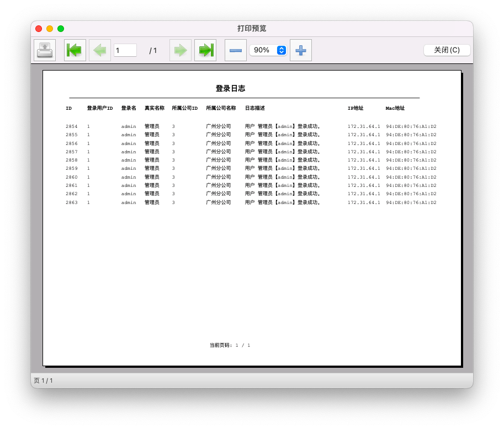Click the Mac地址 column header
This screenshot has width=504, height=429.
[395, 108]
